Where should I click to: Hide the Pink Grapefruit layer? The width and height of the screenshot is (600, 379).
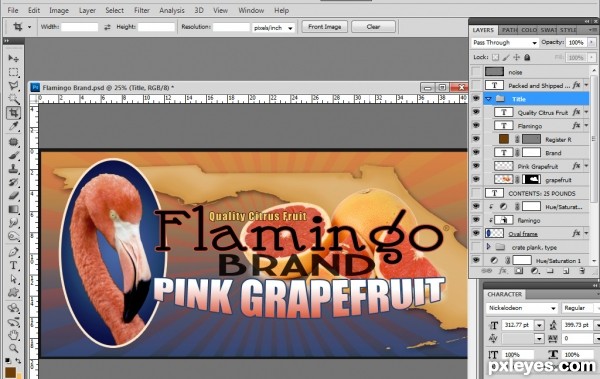click(x=476, y=166)
